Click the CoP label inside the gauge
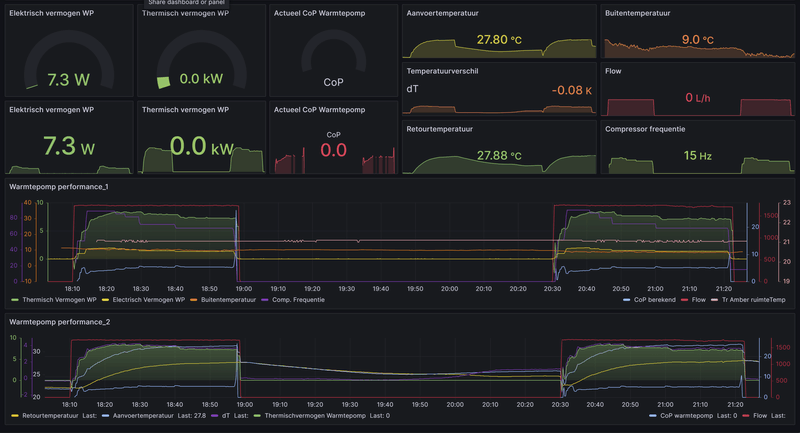Viewport: 800px width, 433px height. click(x=333, y=83)
